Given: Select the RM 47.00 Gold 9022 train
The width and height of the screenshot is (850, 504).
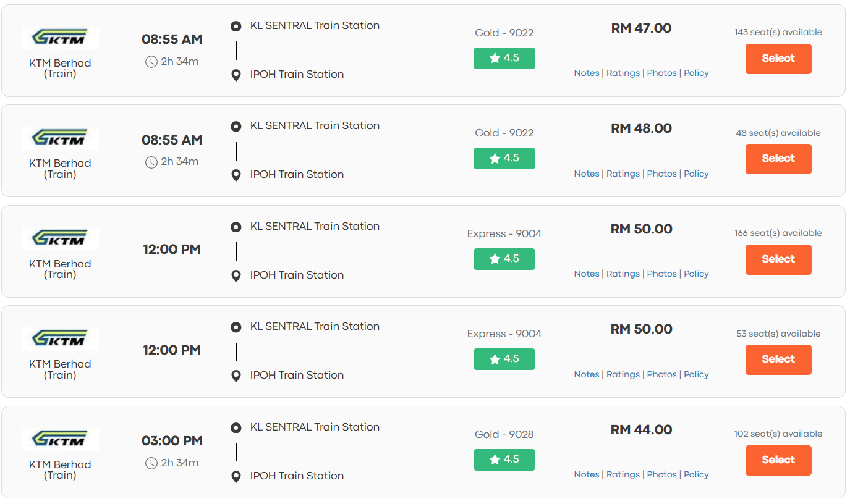Looking at the screenshot, I should click(778, 59).
